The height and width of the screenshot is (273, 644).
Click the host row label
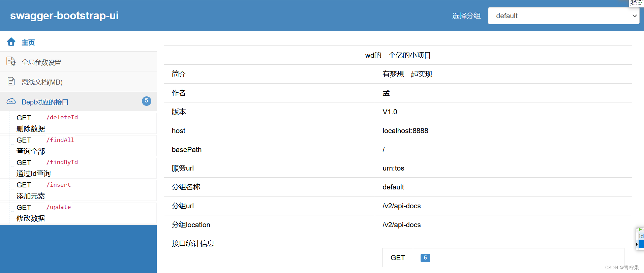(179, 131)
